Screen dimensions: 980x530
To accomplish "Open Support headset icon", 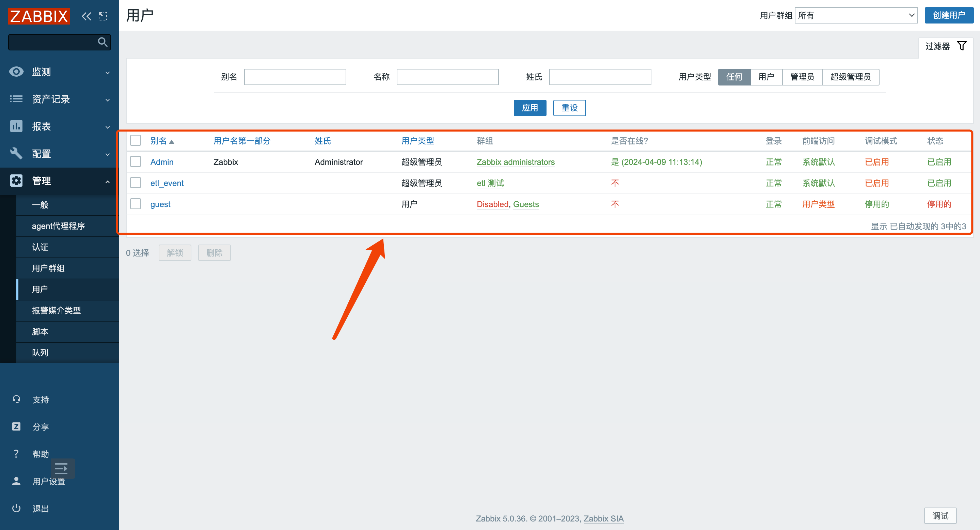I will click(x=16, y=399).
